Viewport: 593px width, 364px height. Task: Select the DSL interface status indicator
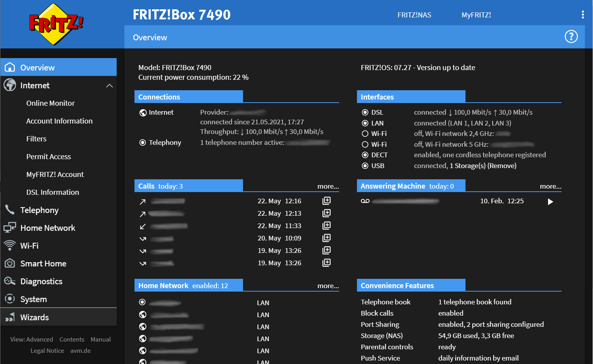tap(365, 112)
